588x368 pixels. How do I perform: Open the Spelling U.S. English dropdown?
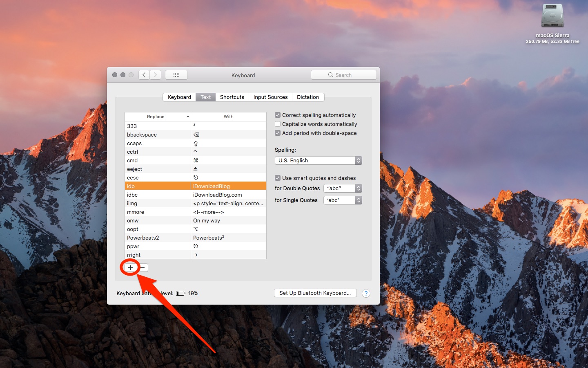tap(318, 160)
